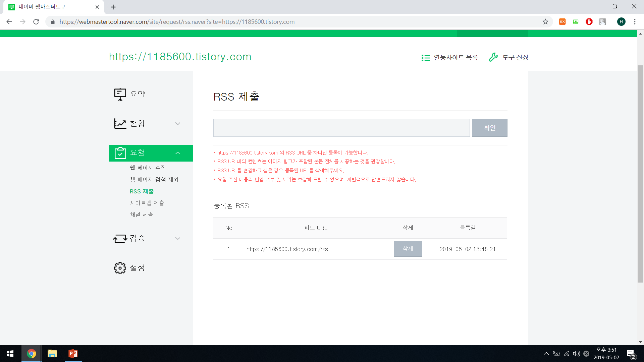Click the red shield extension icon
Screen dimensions: 644x362
point(589,22)
